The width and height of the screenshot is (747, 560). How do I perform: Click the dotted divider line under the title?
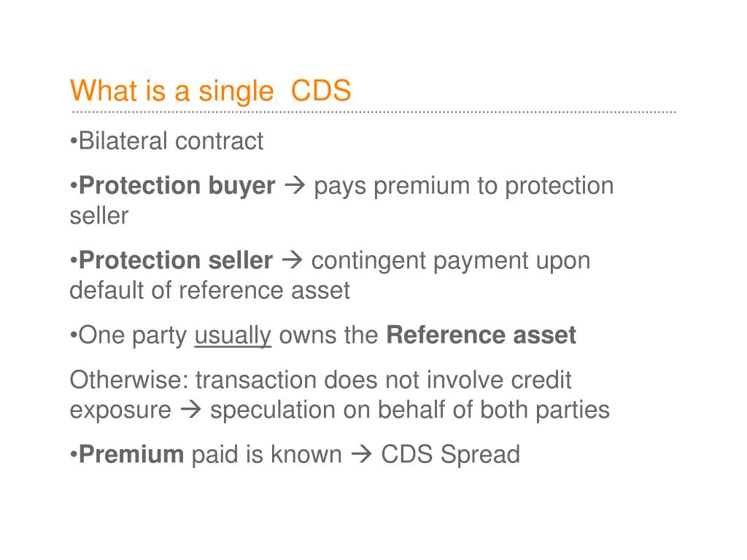click(373, 112)
